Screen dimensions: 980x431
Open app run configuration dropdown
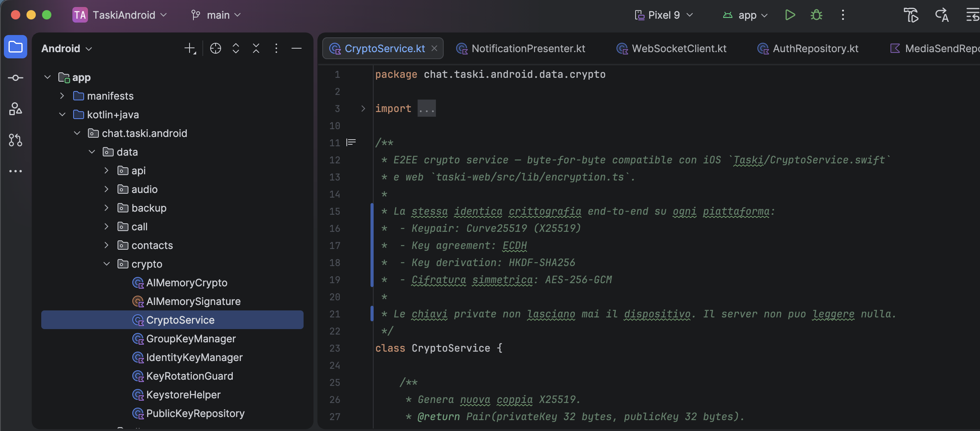pyautogui.click(x=745, y=15)
